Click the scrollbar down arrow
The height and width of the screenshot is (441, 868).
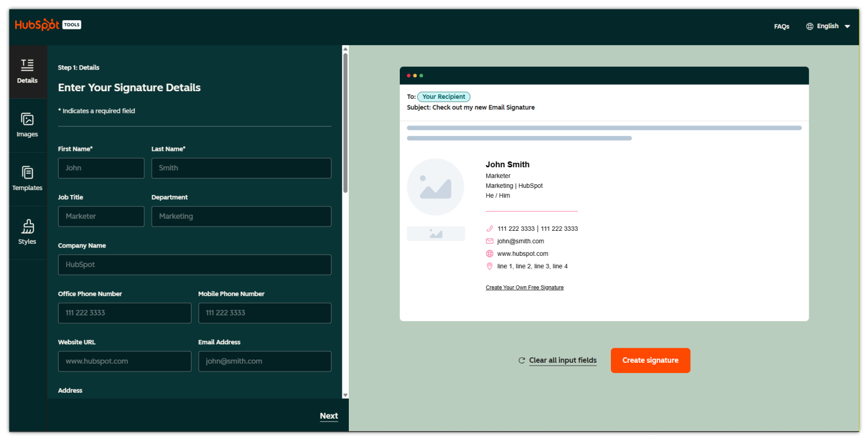point(346,395)
